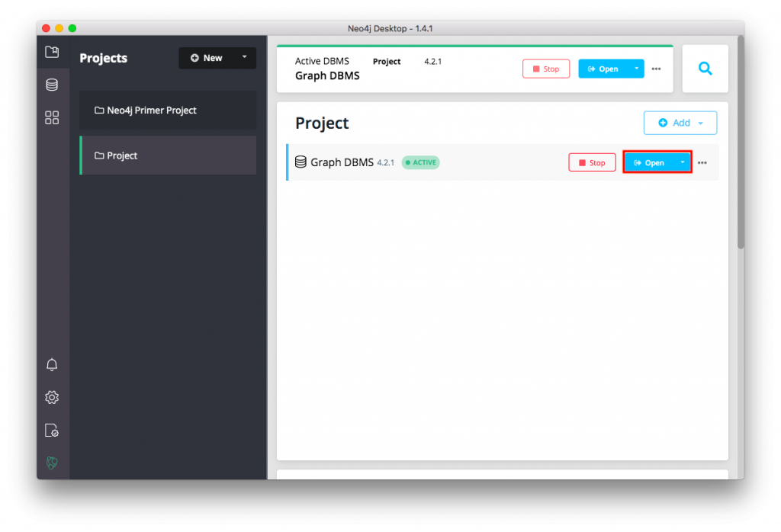This screenshot has width=781, height=532.
Task: Click the Neo4j logo icon in sidebar
Action: pyautogui.click(x=52, y=463)
